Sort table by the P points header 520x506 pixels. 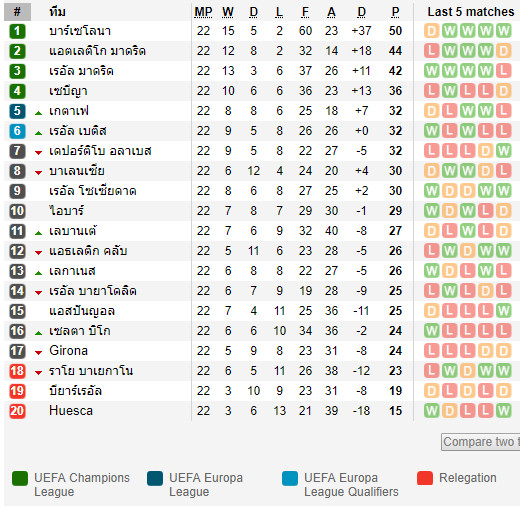coord(395,12)
